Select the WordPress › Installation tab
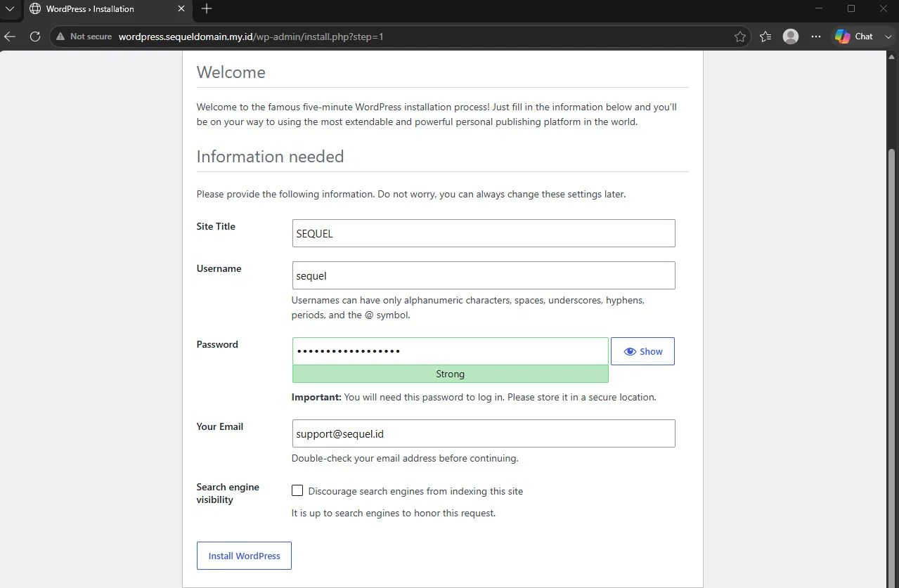Image resolution: width=899 pixels, height=588 pixels. click(x=107, y=9)
